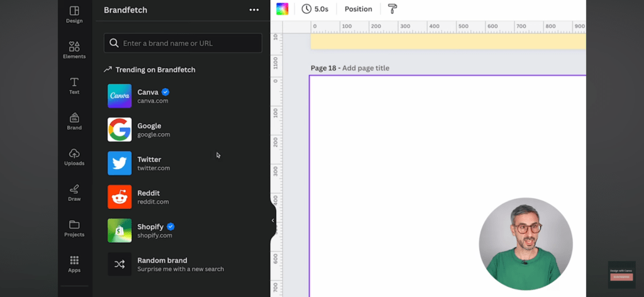This screenshot has height=297, width=644.
Task: Click the shopify.com domain text
Action: coord(155,236)
